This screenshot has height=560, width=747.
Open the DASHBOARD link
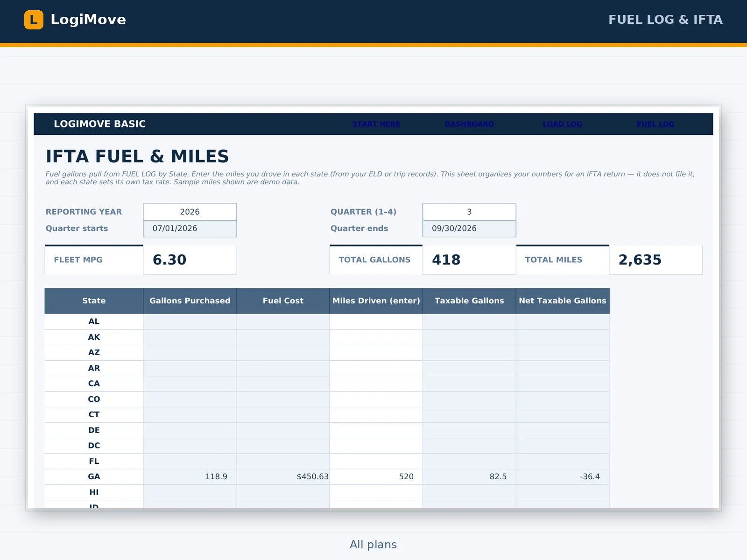tap(469, 124)
